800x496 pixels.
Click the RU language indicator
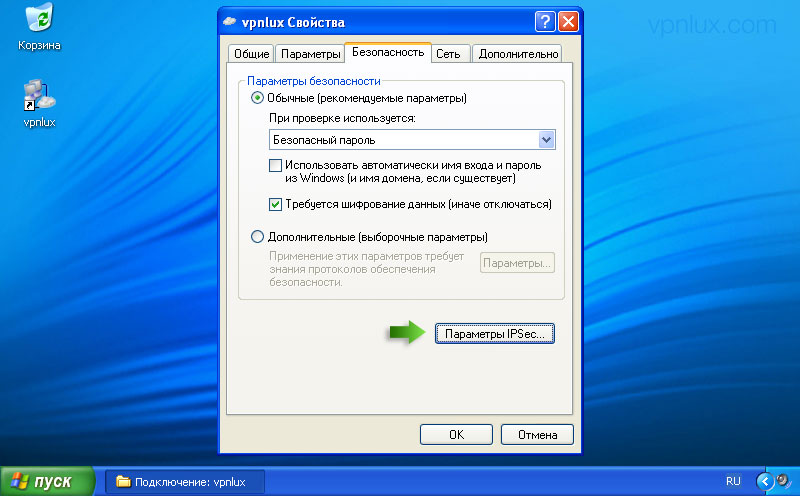point(733,481)
